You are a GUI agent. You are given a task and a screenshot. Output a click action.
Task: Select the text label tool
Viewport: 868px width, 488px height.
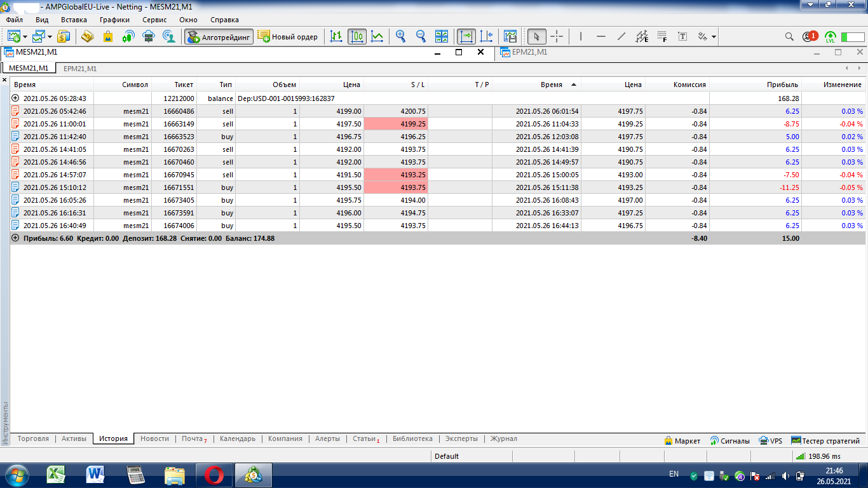click(682, 36)
